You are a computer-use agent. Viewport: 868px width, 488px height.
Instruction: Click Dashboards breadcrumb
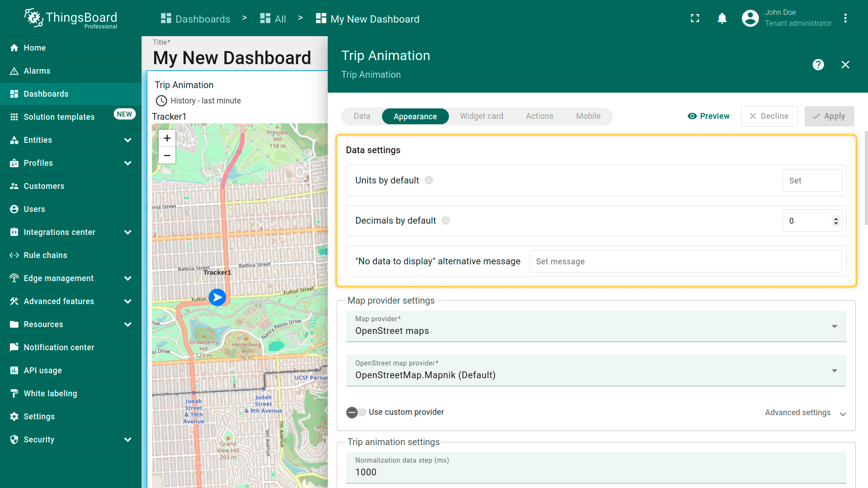pos(195,19)
